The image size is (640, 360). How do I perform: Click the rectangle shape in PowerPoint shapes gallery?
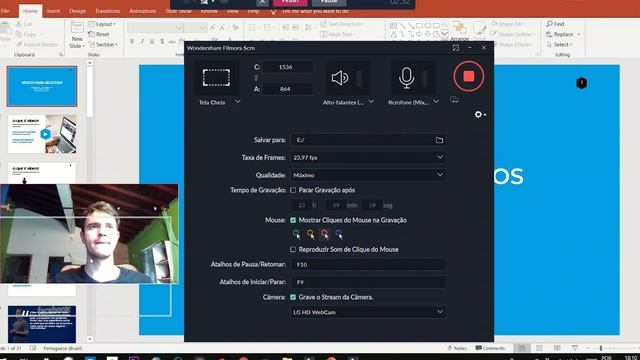[419, 25]
